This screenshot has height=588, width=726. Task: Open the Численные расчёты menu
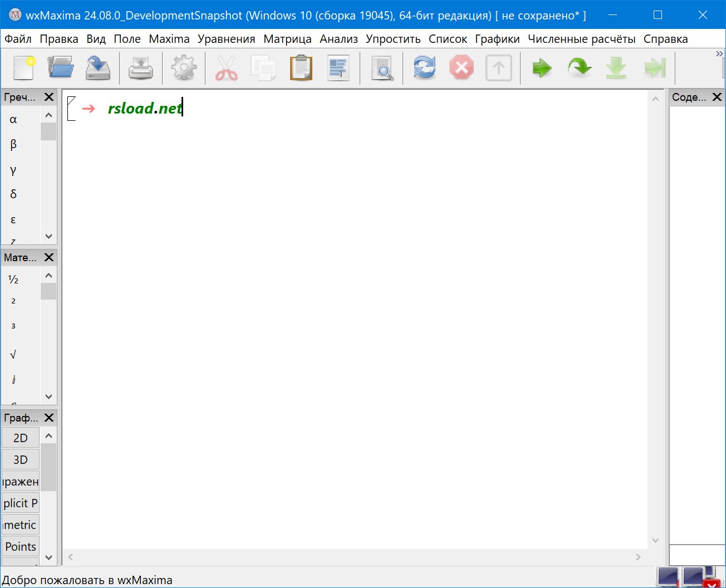tap(581, 39)
